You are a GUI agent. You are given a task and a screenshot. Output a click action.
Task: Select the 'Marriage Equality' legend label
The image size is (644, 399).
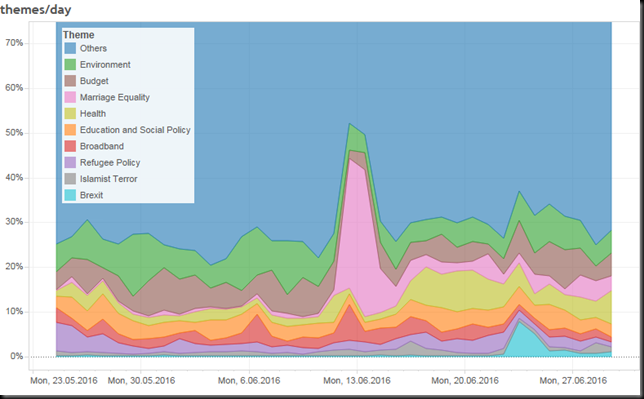pos(115,97)
